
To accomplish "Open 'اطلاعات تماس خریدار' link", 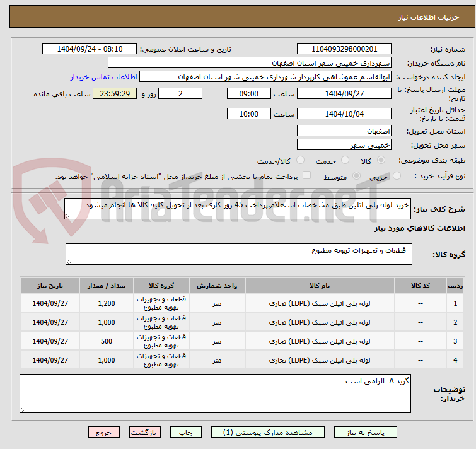I will [x=103, y=77].
